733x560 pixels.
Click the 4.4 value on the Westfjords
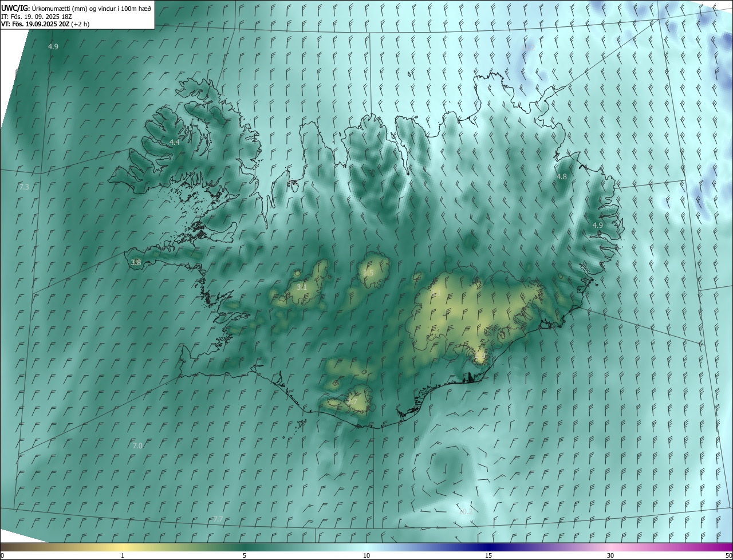click(x=175, y=142)
